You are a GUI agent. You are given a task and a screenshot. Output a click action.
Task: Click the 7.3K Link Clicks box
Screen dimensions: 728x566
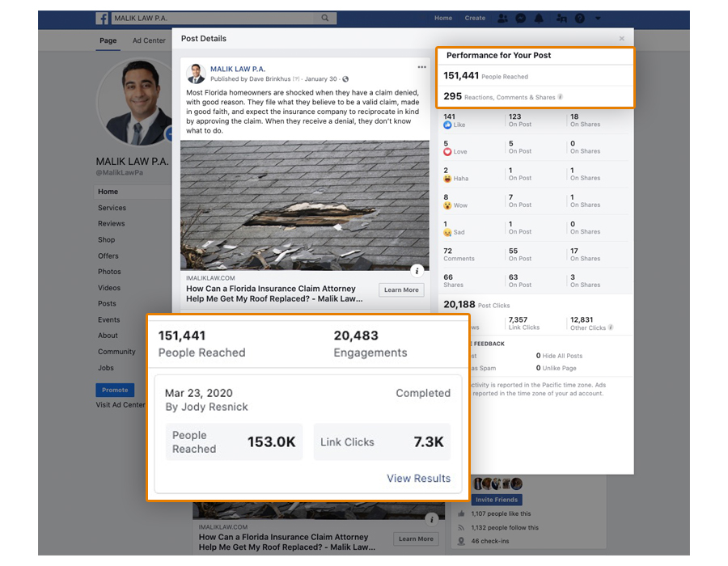[x=382, y=441]
